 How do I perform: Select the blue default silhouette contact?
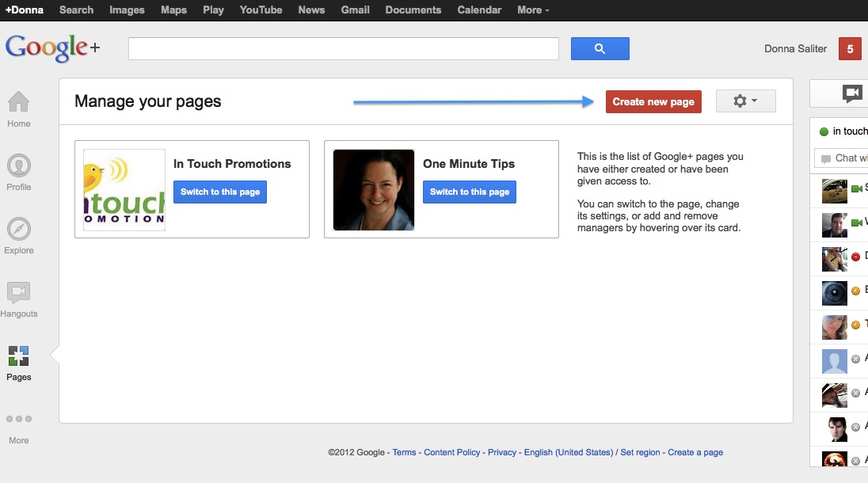(834, 361)
